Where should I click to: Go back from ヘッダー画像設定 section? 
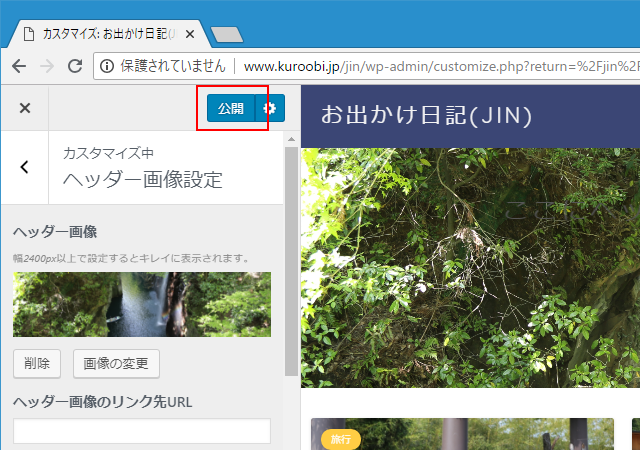click(x=25, y=167)
